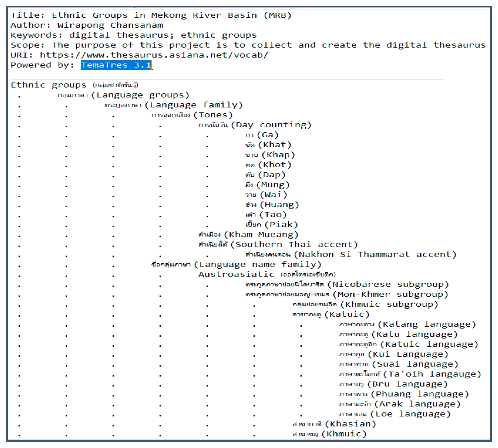This screenshot has width=498, height=448.
Task: Click the Language name family entry
Action: (x=236, y=264)
